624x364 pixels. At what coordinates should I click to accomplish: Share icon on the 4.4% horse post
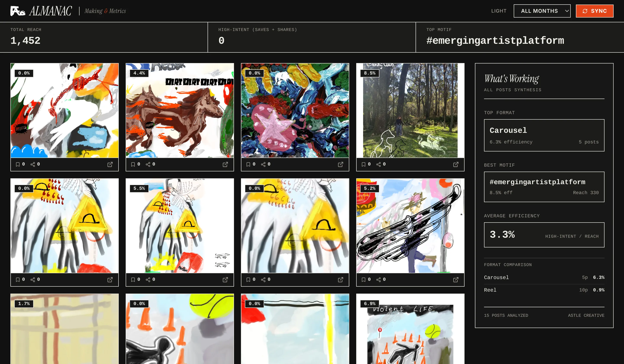point(148,164)
